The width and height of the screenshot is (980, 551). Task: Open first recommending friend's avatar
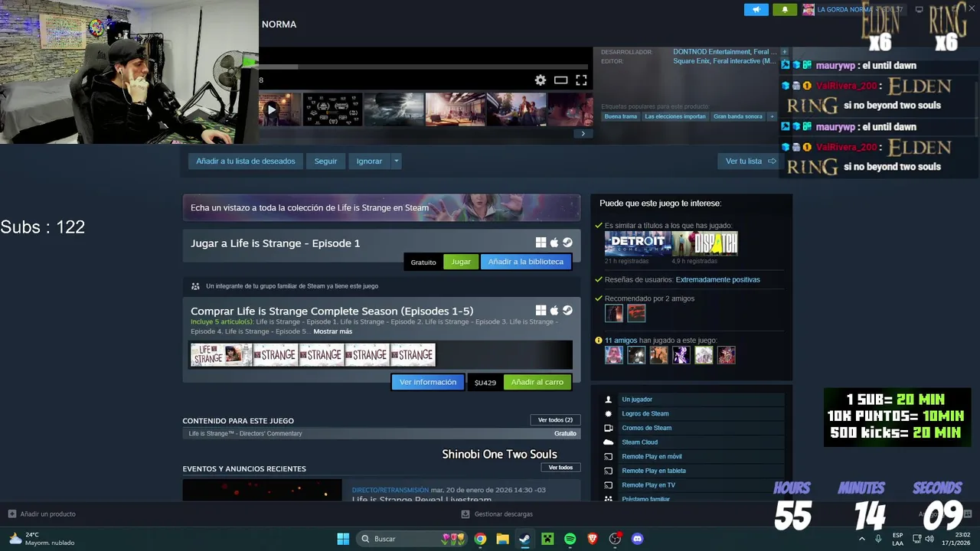pos(614,313)
